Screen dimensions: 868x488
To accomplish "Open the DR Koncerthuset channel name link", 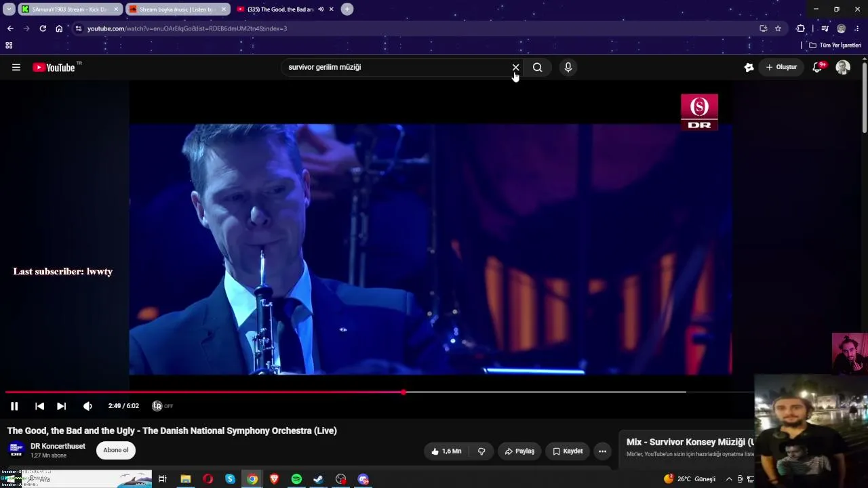I will point(58,446).
